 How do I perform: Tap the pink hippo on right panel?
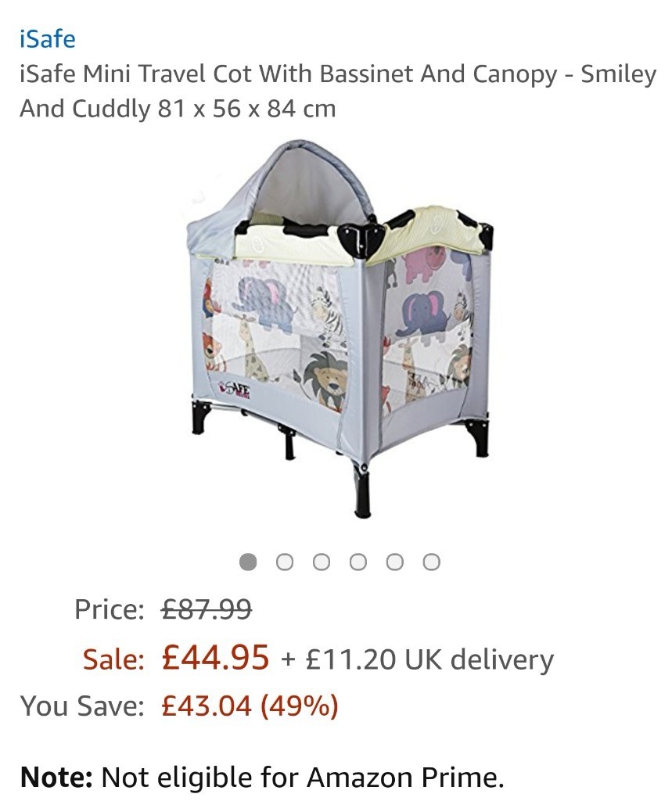click(425, 263)
